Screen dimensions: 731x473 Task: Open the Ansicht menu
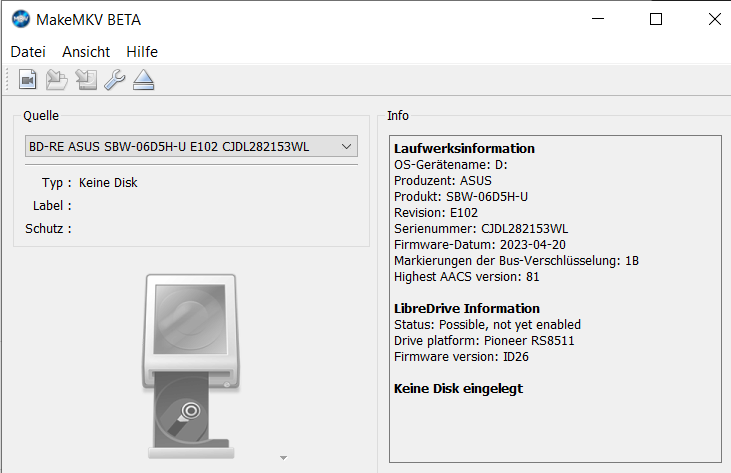pyautogui.click(x=86, y=52)
